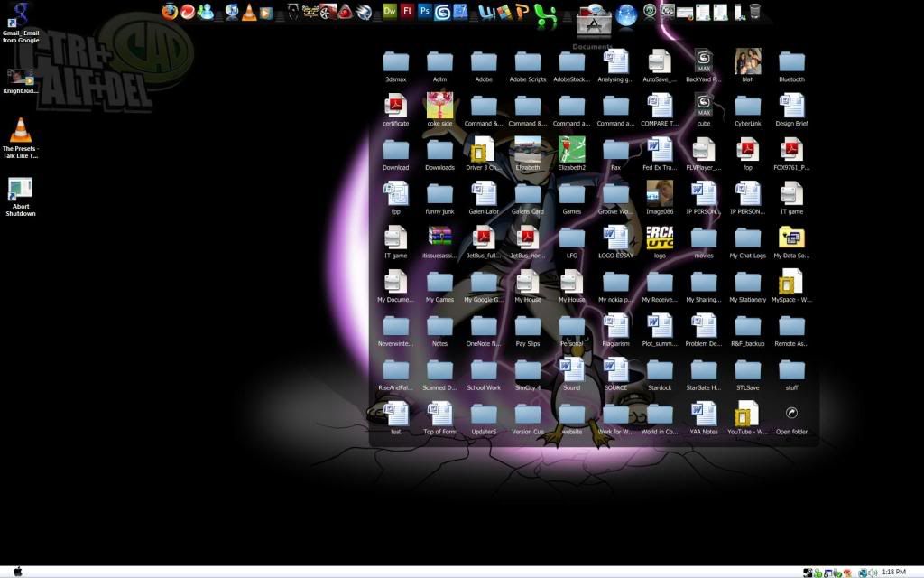
Task: Open The Presets VLC file on desktop
Action: pos(21,138)
